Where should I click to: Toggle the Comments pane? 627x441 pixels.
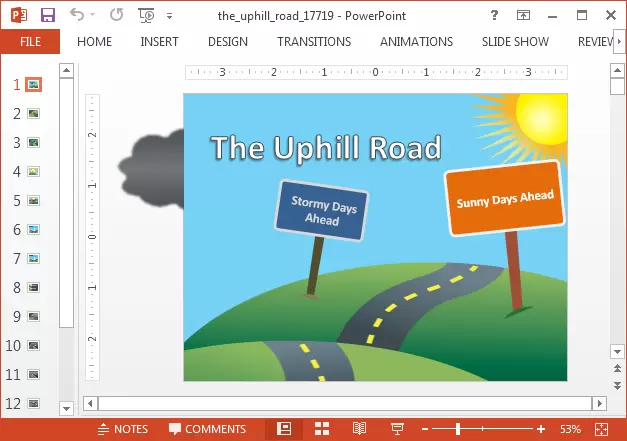tap(206, 429)
